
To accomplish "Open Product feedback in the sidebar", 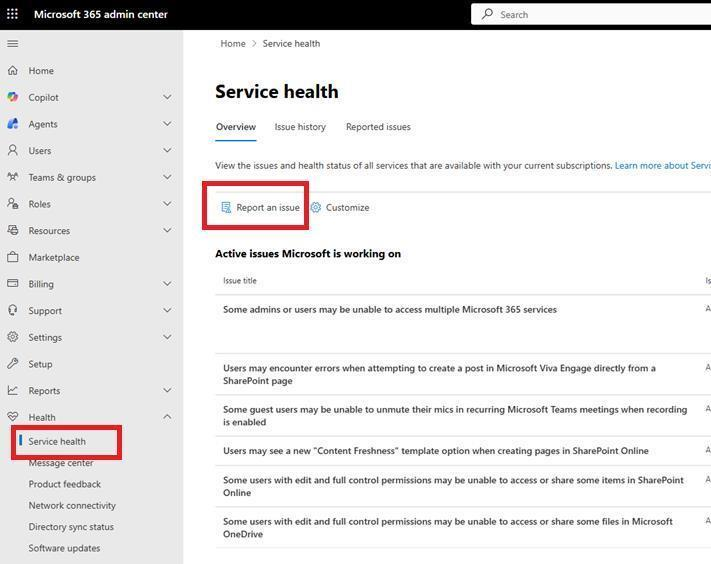I will tap(64, 484).
